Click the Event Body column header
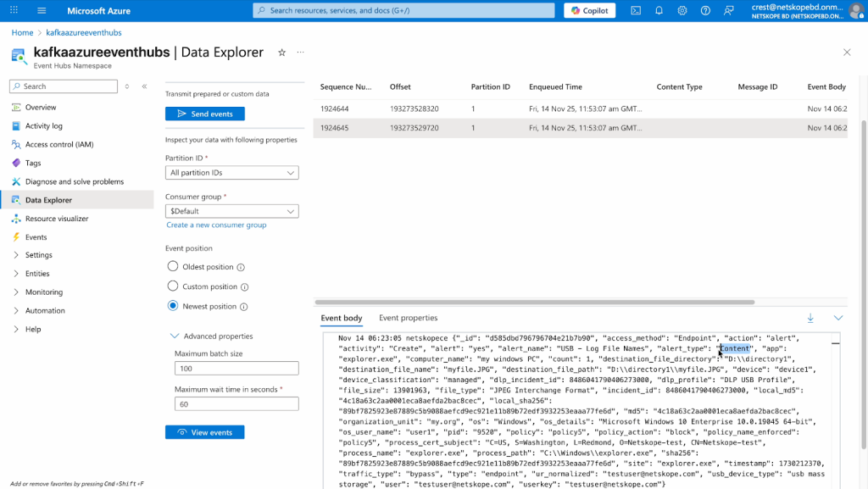This screenshot has height=489, width=868. pos(826,86)
